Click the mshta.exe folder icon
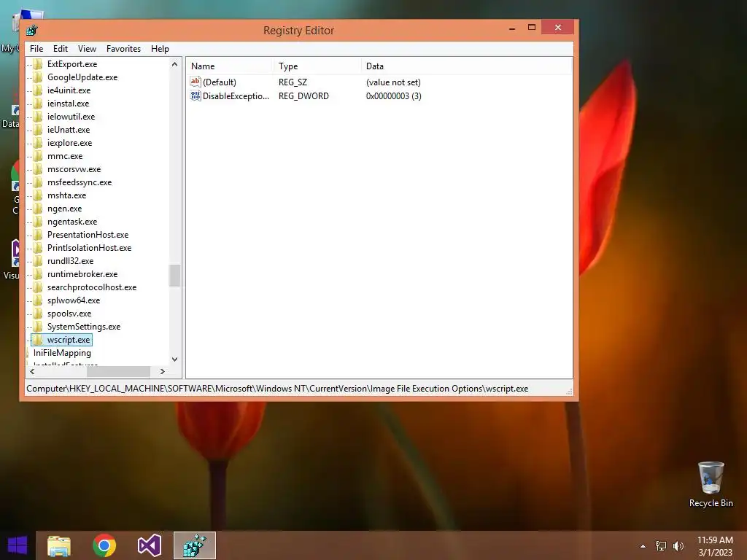747x560 pixels. pos(38,195)
